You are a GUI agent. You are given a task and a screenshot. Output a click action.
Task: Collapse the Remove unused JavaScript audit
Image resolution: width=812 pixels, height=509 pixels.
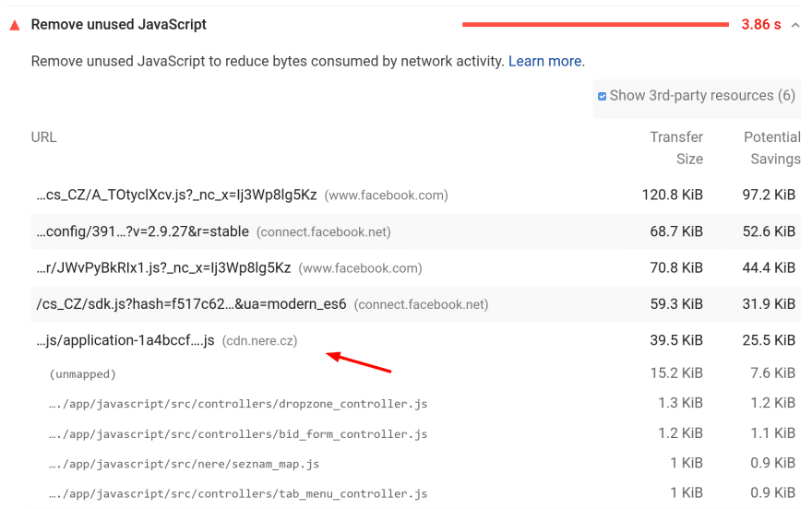795,25
